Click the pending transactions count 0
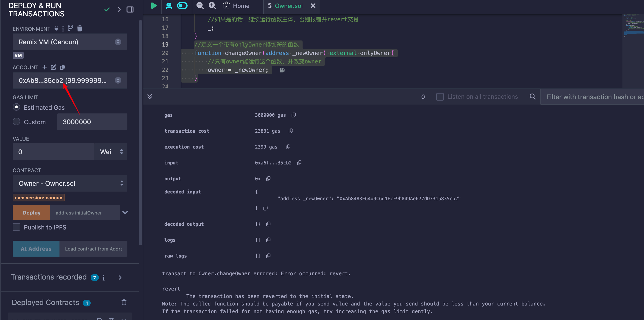This screenshot has height=320, width=644. coord(423,97)
